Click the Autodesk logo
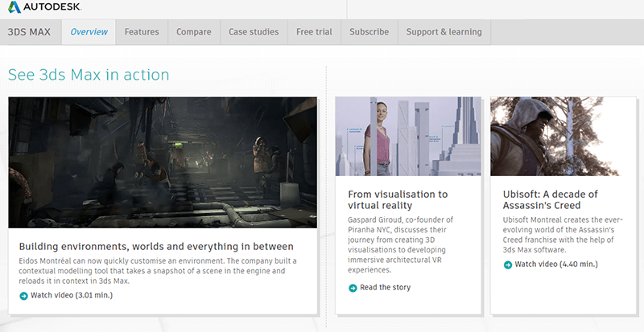Image resolution: width=644 pixels, height=332 pixels. point(44,6)
